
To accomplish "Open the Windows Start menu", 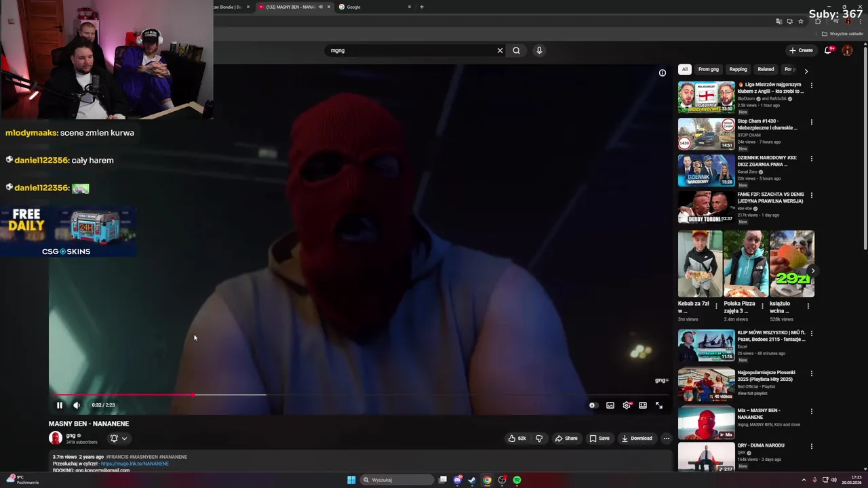I will pyautogui.click(x=351, y=480).
